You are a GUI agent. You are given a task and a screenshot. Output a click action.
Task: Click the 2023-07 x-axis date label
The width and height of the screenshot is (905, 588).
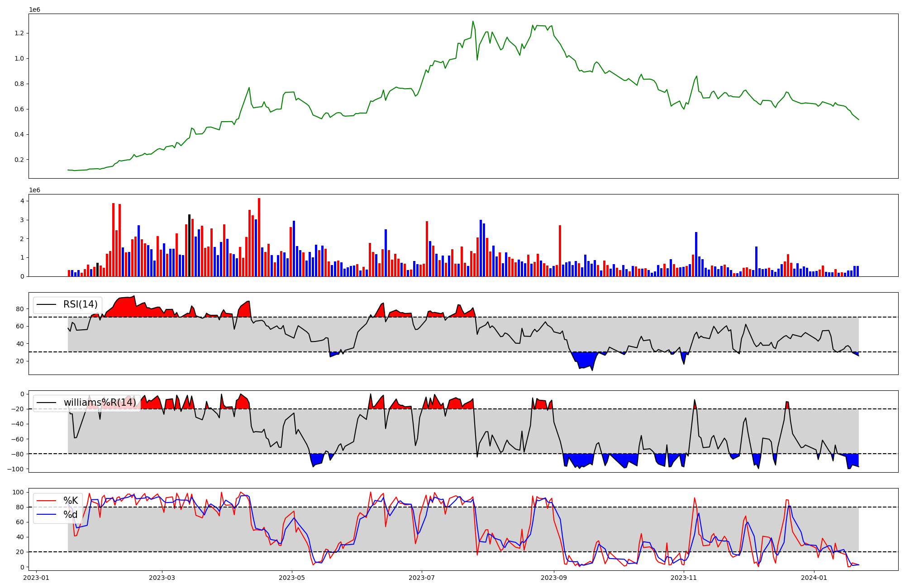(422, 578)
